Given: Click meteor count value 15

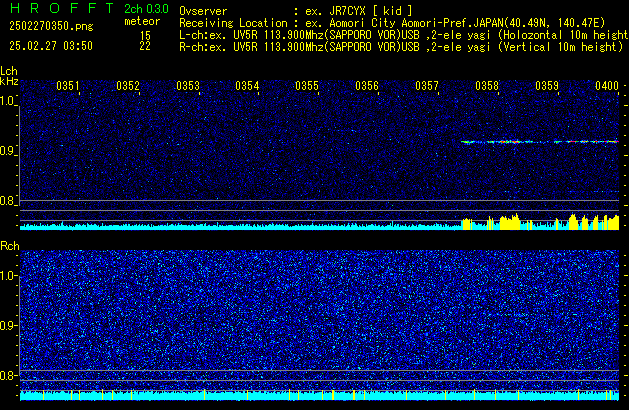Looking at the screenshot, I should [145, 35].
